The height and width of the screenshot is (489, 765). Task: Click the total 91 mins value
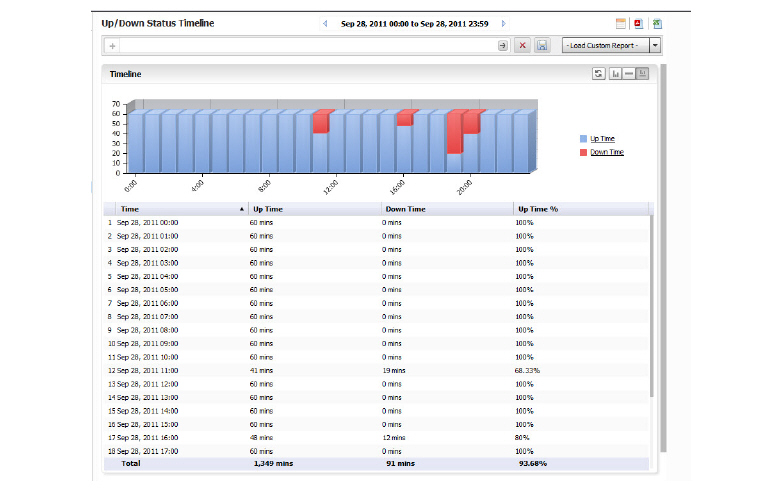[x=400, y=464]
